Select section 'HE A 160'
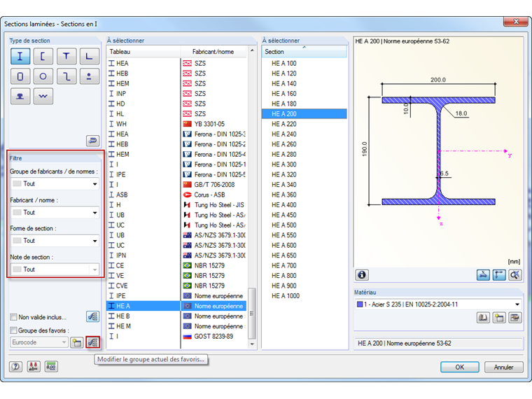Image resolution: width=532 pixels, height=399 pixels. click(x=304, y=94)
